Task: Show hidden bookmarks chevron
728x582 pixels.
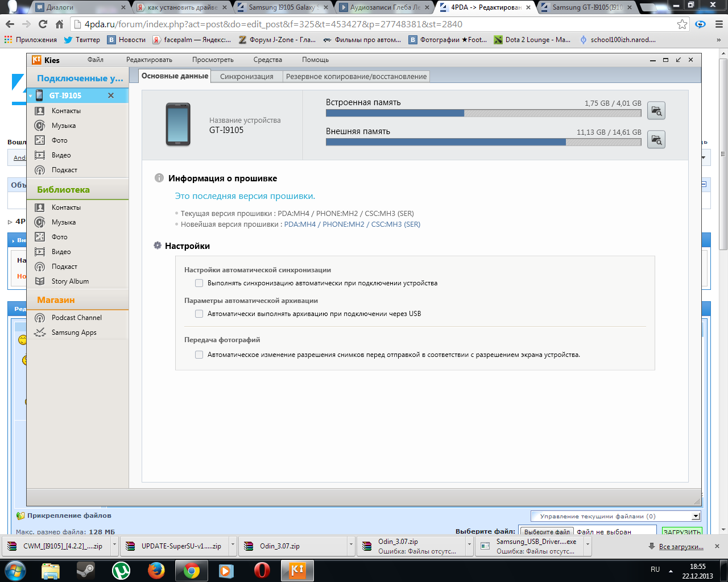Action: coord(718,40)
